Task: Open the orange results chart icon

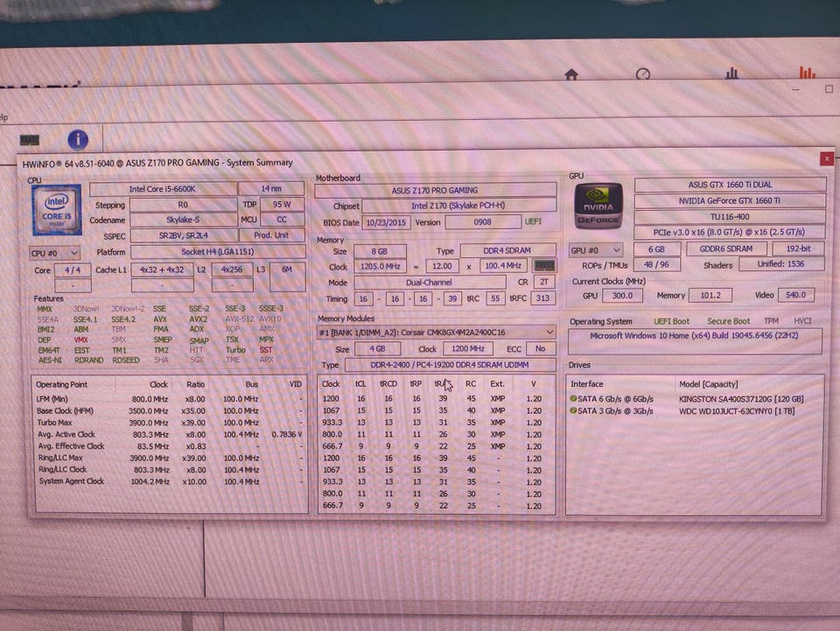Action: [x=808, y=73]
